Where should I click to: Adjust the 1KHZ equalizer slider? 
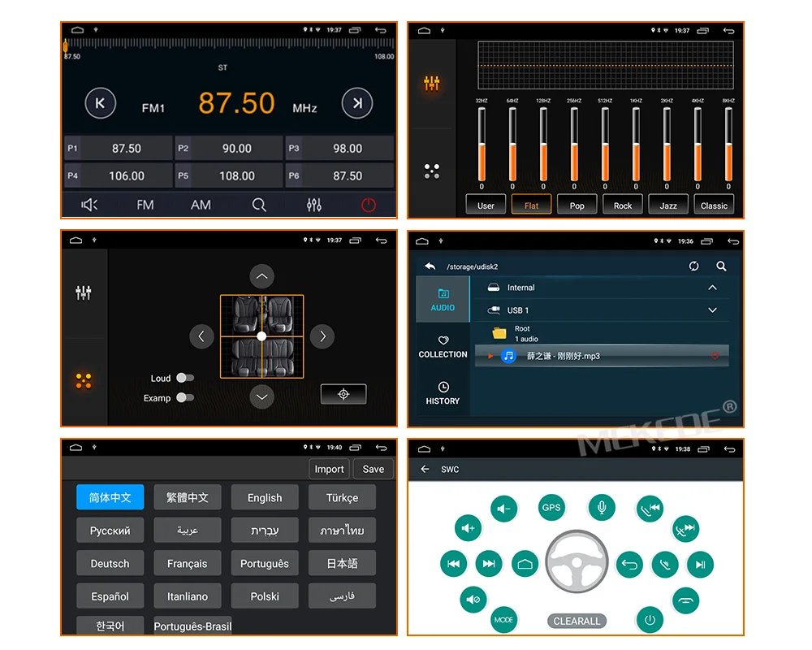[x=636, y=145]
